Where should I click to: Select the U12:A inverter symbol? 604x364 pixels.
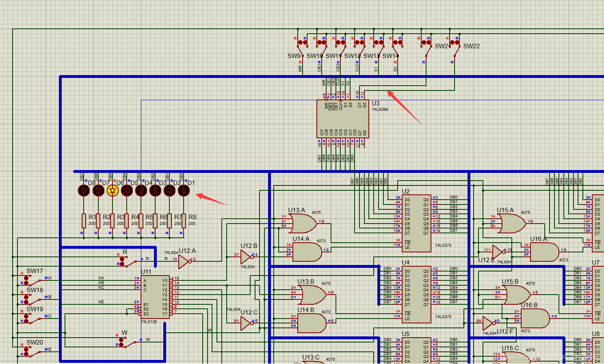(x=184, y=262)
